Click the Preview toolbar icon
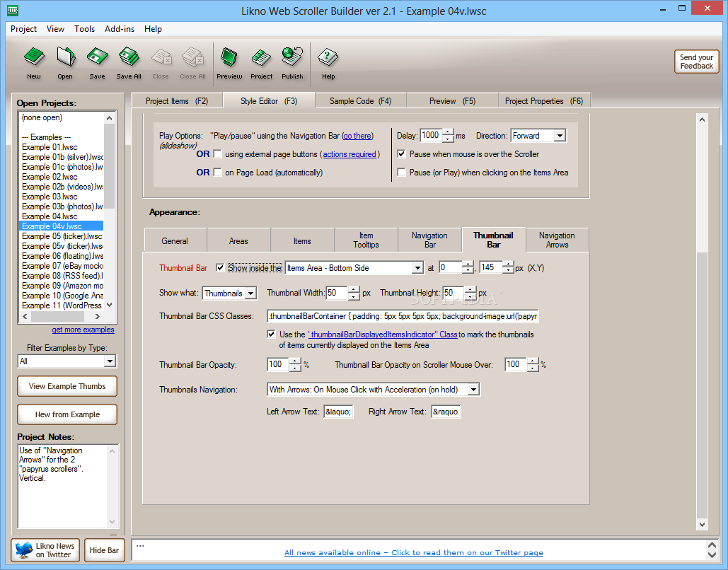The height and width of the screenshot is (570, 728). pyautogui.click(x=229, y=57)
